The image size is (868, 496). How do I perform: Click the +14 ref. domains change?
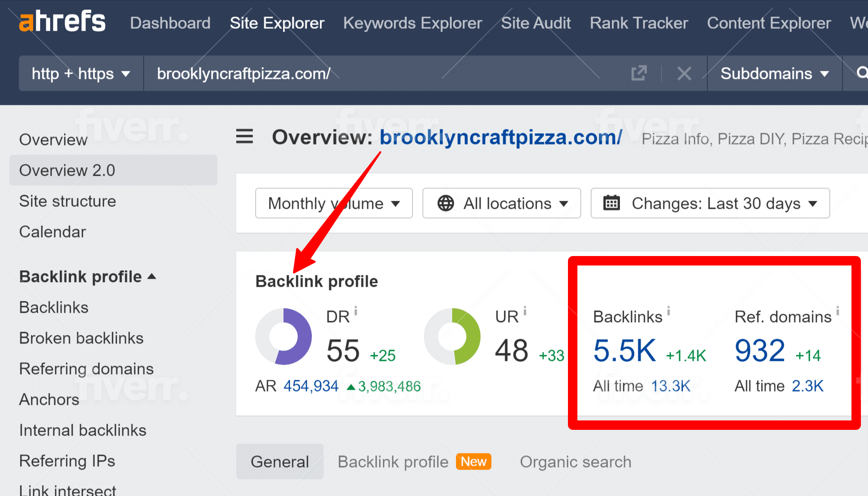808,355
